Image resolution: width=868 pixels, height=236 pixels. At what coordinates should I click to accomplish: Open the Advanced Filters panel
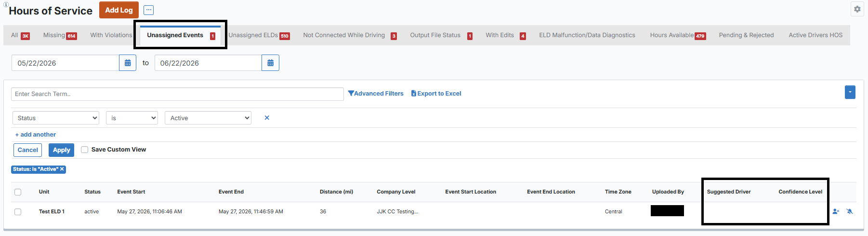click(x=376, y=94)
